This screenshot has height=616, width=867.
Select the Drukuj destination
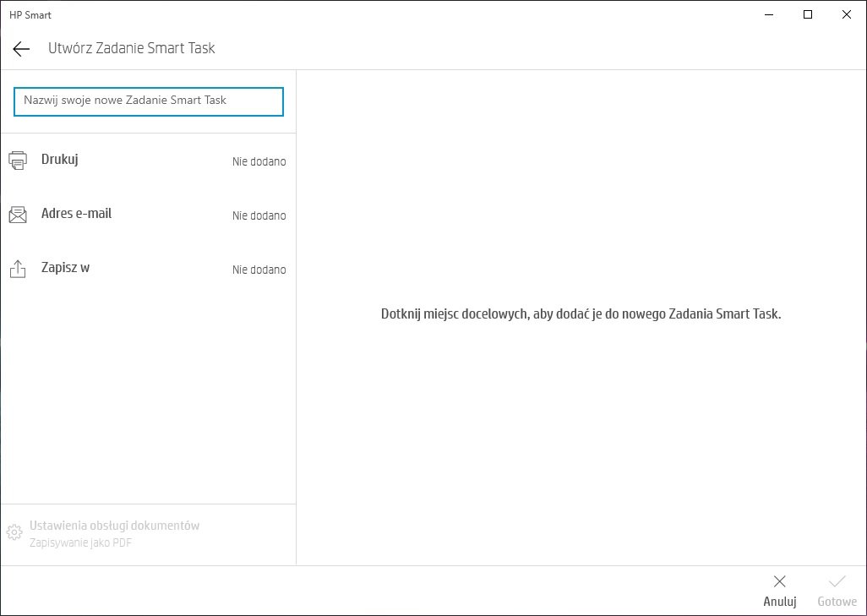(x=148, y=161)
